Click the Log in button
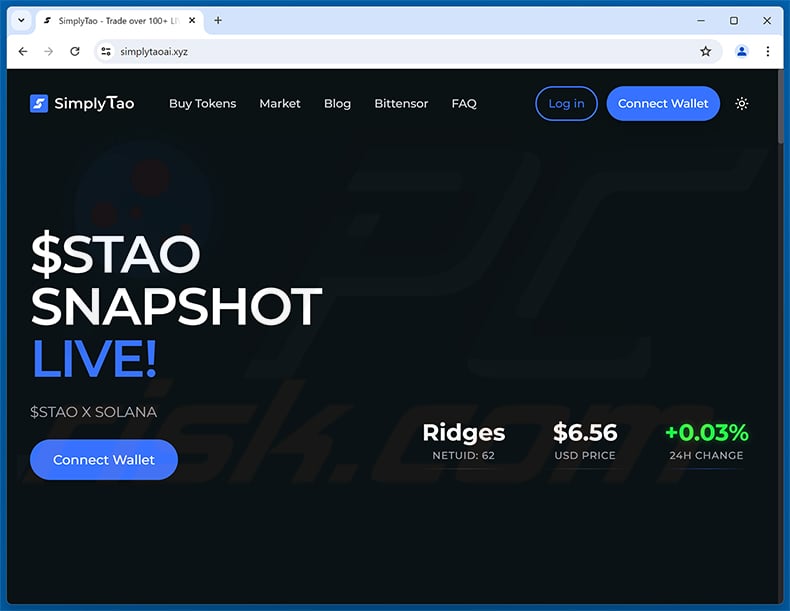 566,104
